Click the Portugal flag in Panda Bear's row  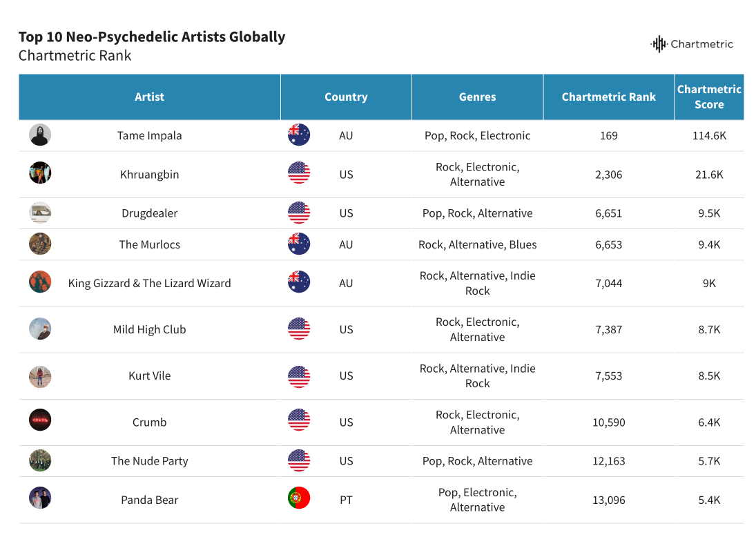pos(299,498)
